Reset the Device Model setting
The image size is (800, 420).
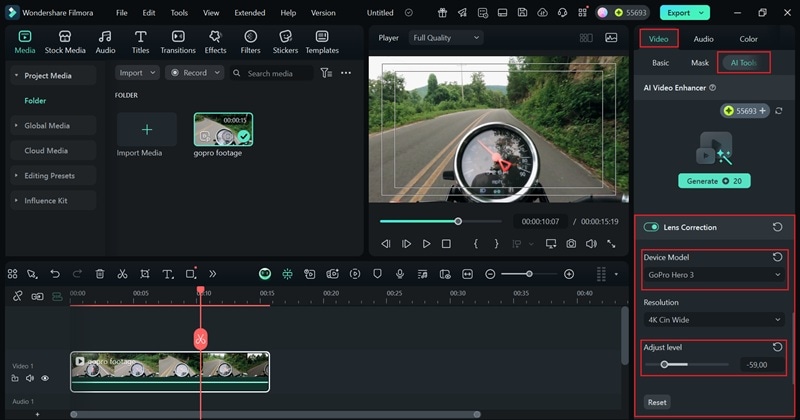(x=777, y=257)
